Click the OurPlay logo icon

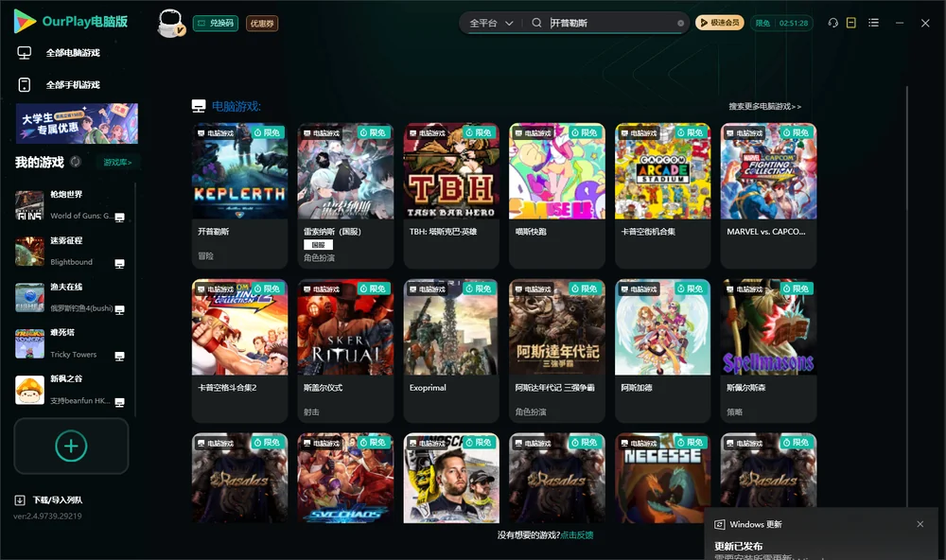(25, 21)
